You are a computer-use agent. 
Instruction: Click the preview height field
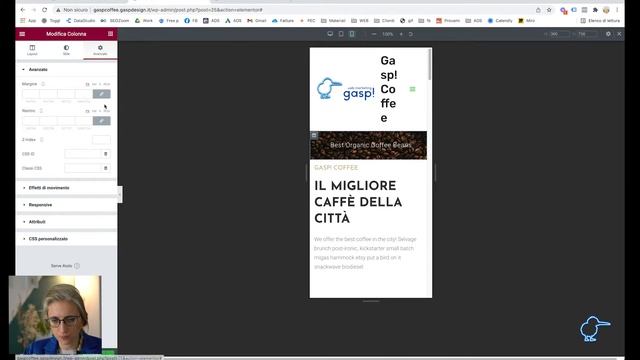[x=587, y=34]
